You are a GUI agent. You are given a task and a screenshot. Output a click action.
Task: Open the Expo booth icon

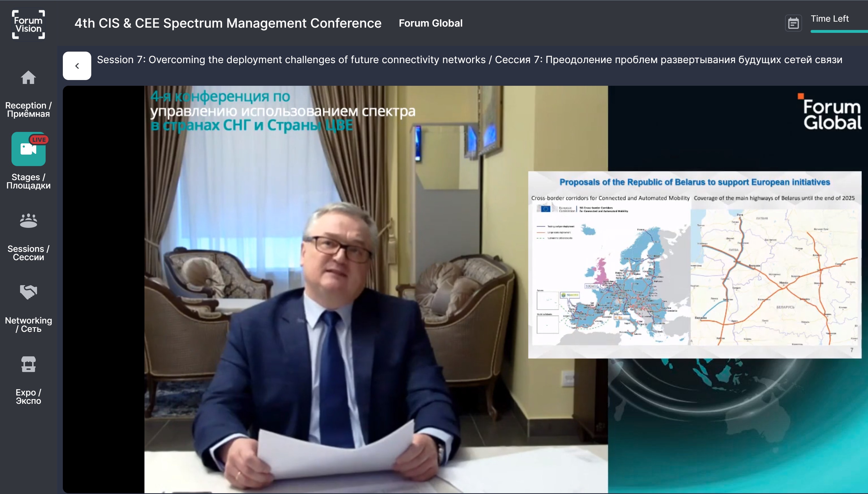pos(28,364)
